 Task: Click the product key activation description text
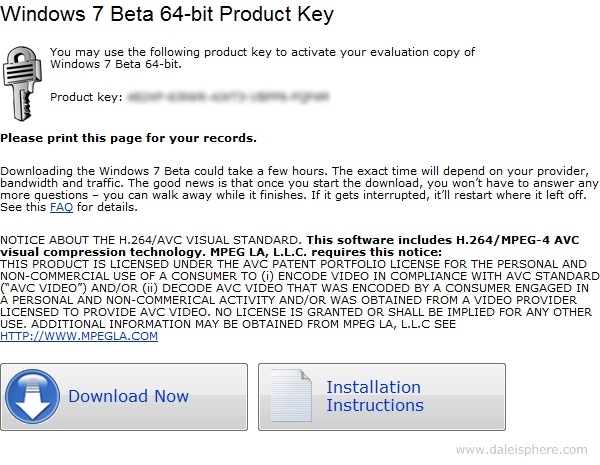[262, 58]
